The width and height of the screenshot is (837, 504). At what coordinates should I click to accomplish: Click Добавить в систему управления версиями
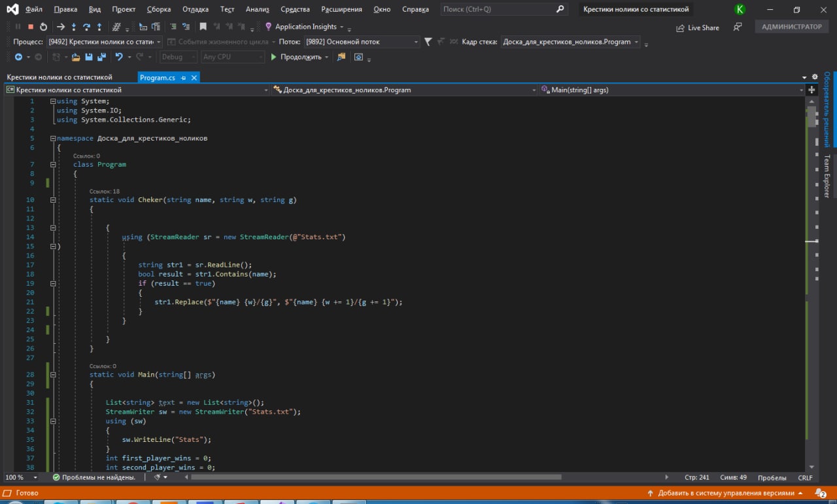point(725,494)
